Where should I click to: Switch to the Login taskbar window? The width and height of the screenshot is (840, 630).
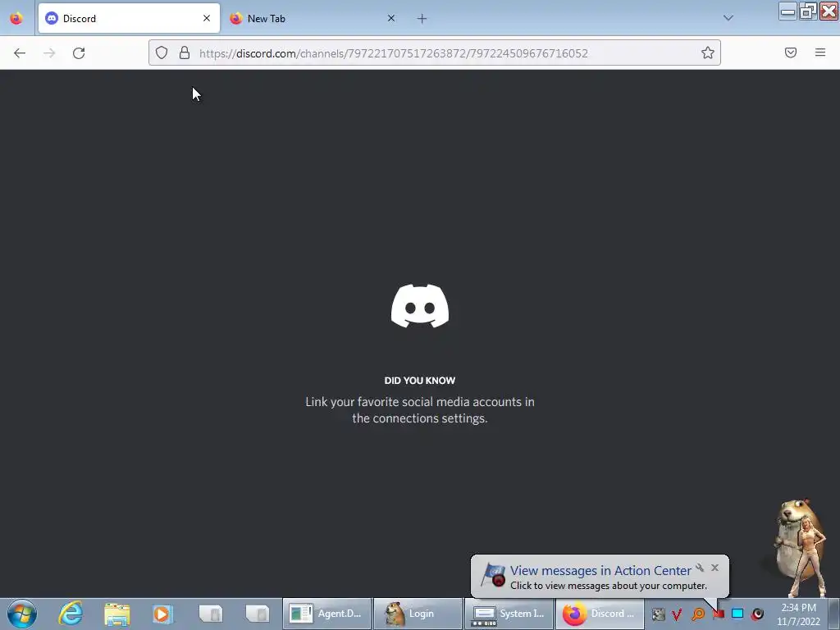click(x=418, y=614)
